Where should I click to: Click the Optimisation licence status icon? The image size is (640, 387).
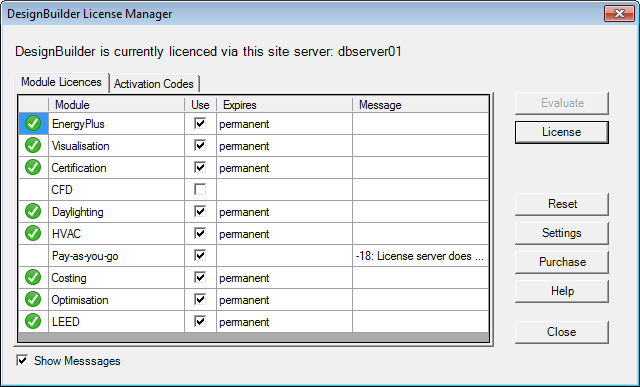[33, 300]
